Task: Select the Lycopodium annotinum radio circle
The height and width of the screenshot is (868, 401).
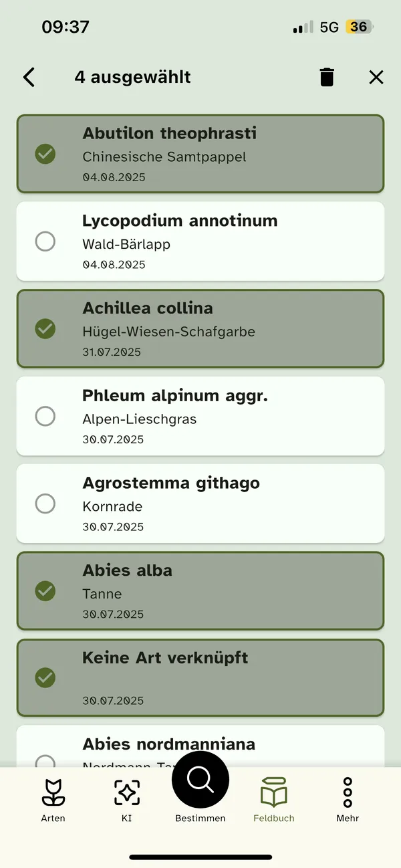Action: [45, 241]
